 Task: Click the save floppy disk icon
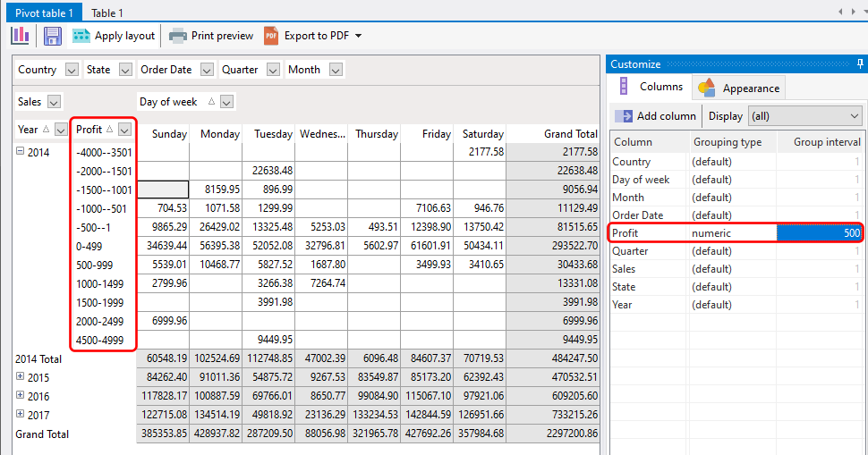[52, 36]
